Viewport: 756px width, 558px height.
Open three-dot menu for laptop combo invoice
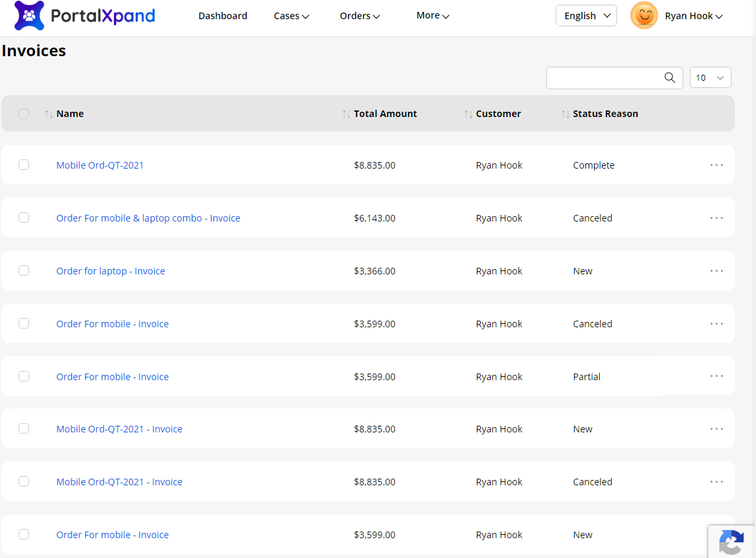(716, 218)
